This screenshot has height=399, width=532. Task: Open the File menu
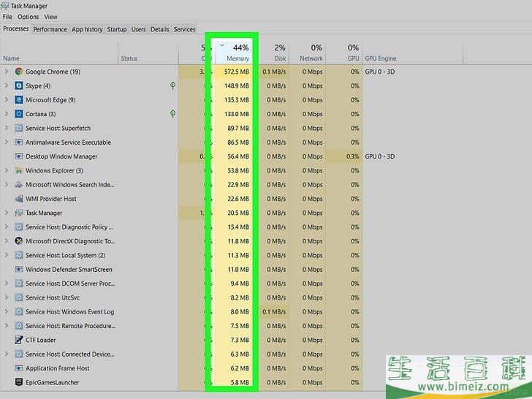pyautogui.click(x=7, y=17)
